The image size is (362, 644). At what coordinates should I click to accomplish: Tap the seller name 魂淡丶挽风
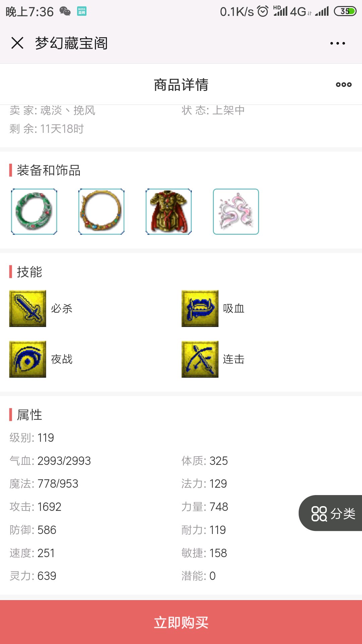[x=68, y=110]
